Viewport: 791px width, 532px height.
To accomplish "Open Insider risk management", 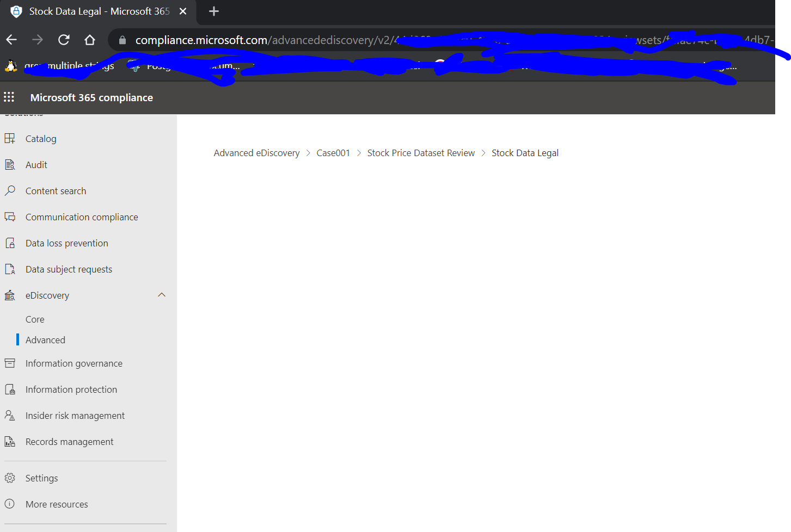I will coord(75,415).
